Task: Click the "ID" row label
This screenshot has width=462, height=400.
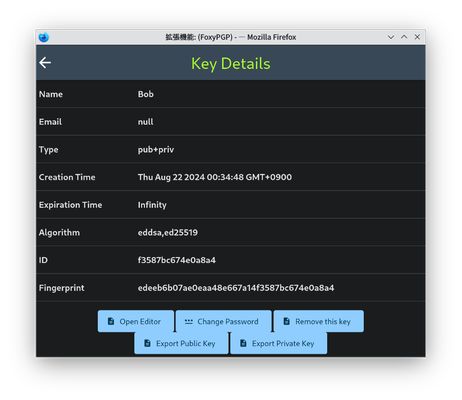Action: (43, 260)
